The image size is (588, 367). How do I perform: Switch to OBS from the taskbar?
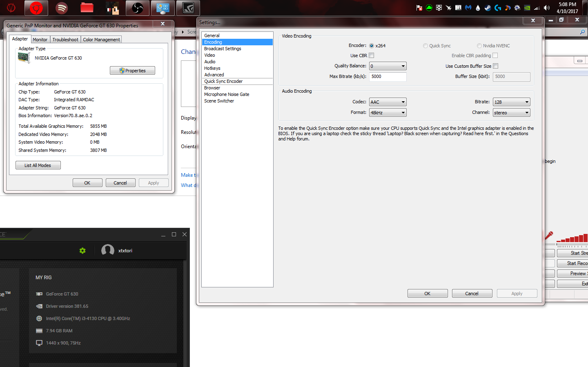(x=138, y=8)
